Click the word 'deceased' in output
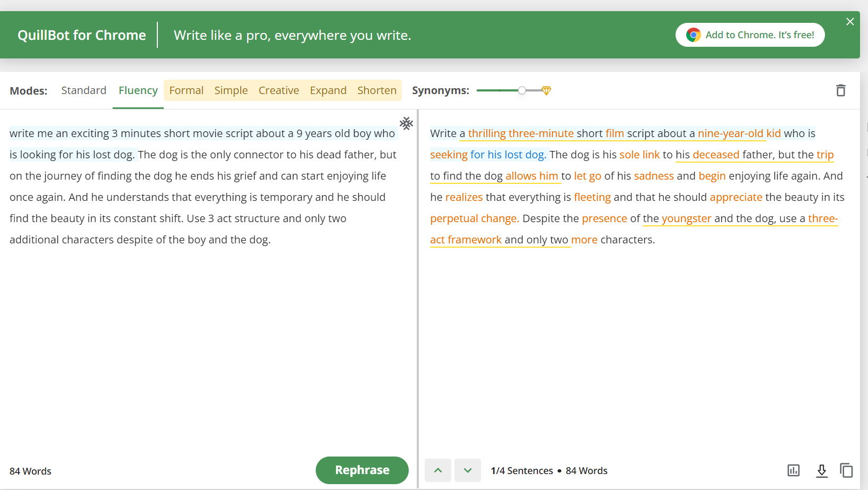The height and width of the screenshot is (490, 868). point(715,155)
